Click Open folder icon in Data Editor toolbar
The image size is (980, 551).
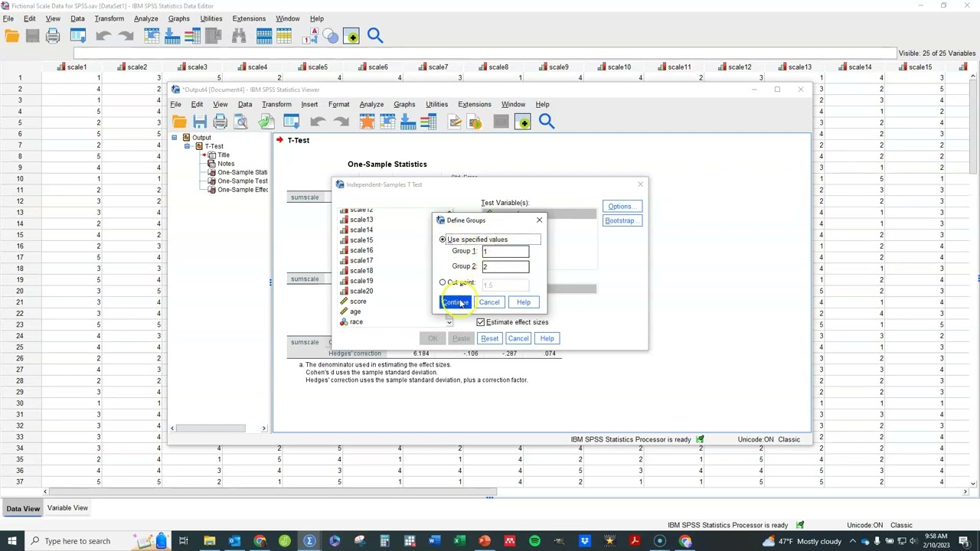pos(11,36)
